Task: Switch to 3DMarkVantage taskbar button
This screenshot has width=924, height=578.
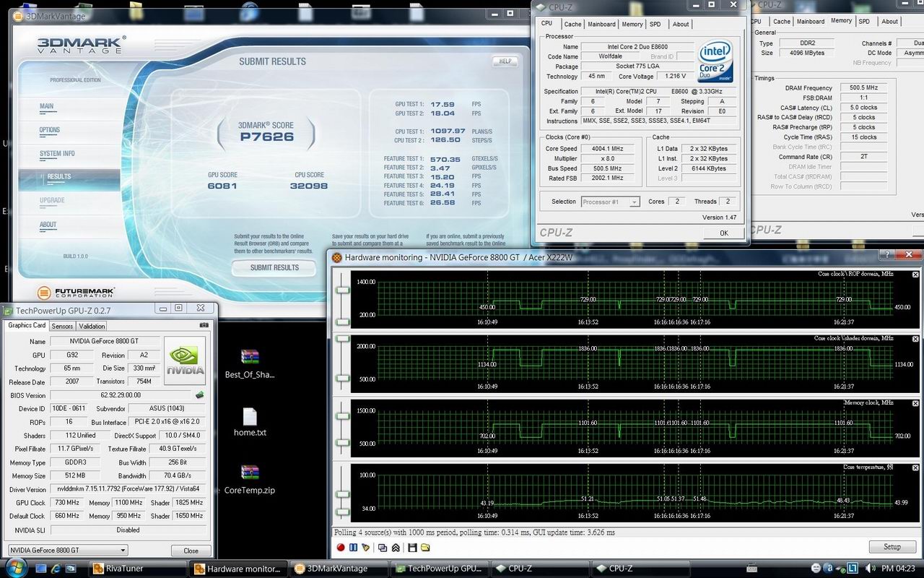Action: tap(339, 569)
